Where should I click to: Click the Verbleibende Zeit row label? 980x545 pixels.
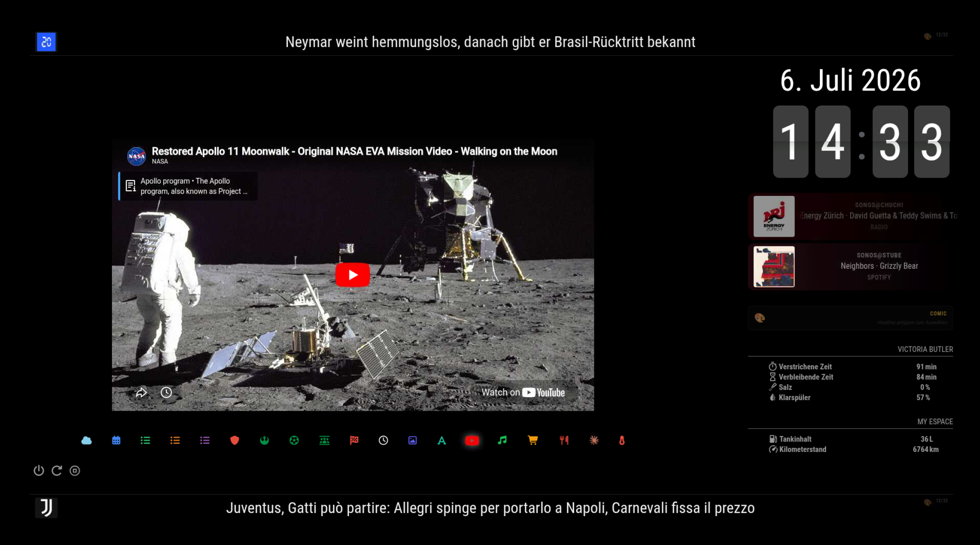click(806, 377)
